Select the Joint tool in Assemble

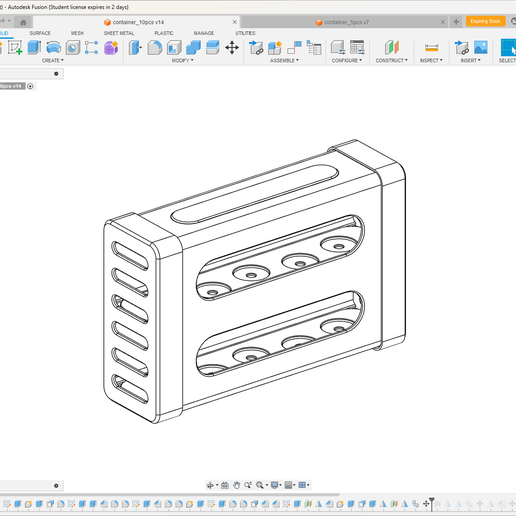pyautogui.click(x=294, y=47)
